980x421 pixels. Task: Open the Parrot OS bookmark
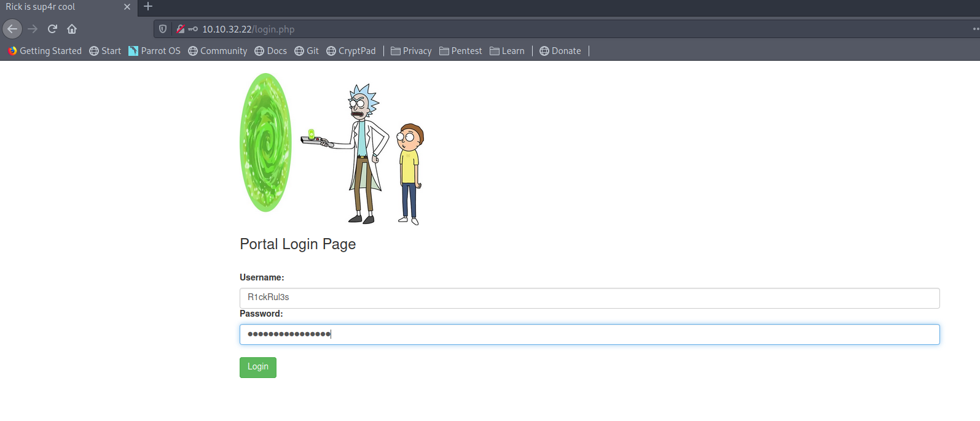click(154, 51)
